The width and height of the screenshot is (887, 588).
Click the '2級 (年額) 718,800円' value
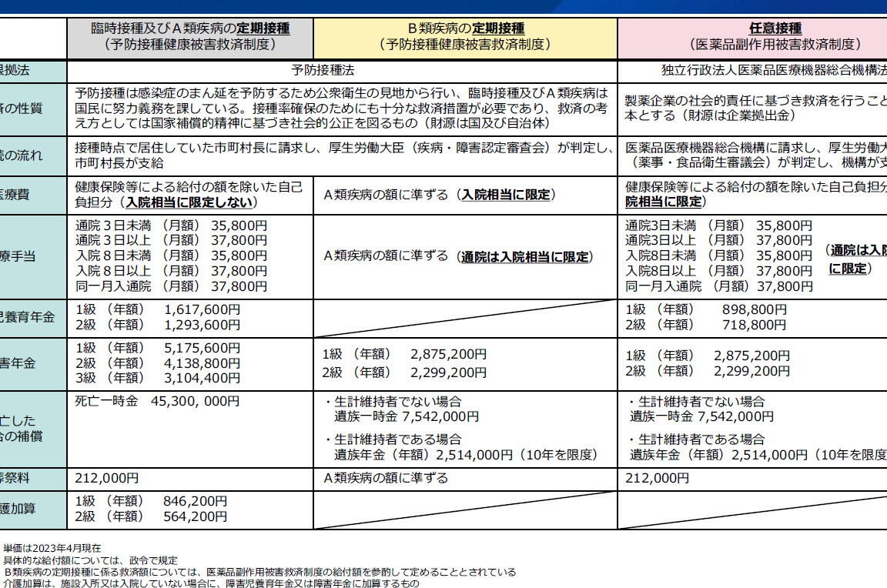pyautogui.click(x=705, y=325)
